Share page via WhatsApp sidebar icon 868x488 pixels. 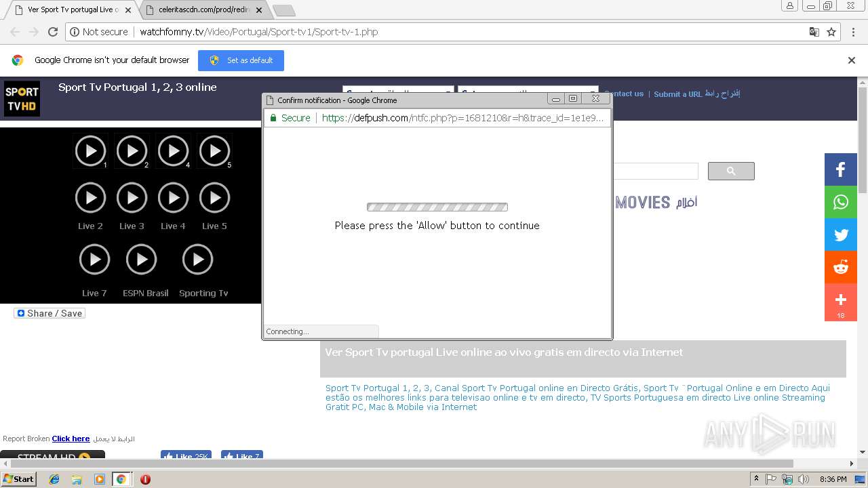pyautogui.click(x=841, y=202)
